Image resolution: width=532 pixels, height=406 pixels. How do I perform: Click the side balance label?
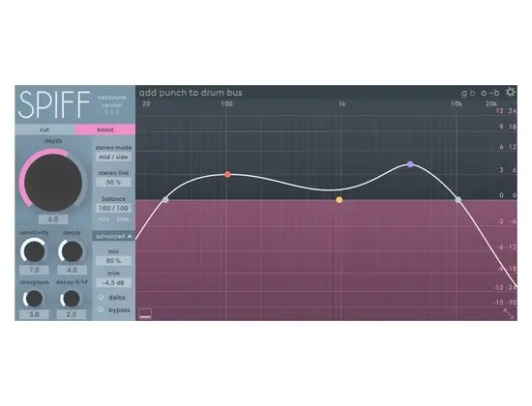point(123,219)
